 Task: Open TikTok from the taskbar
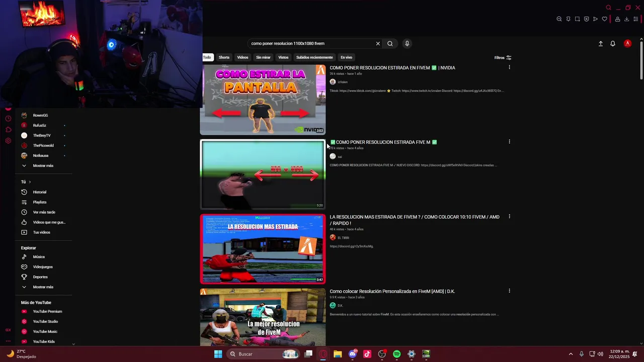(367, 354)
